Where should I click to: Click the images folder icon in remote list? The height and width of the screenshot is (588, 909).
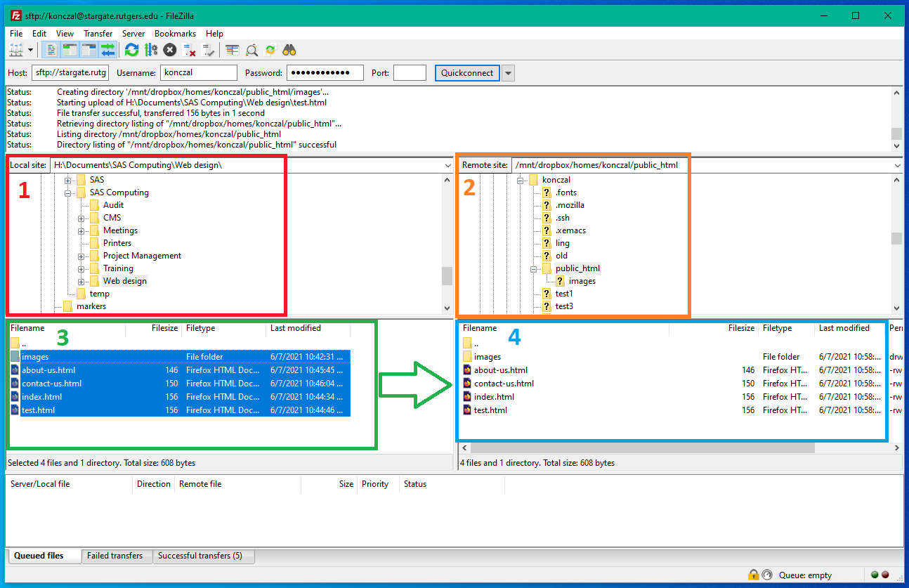pyautogui.click(x=467, y=357)
